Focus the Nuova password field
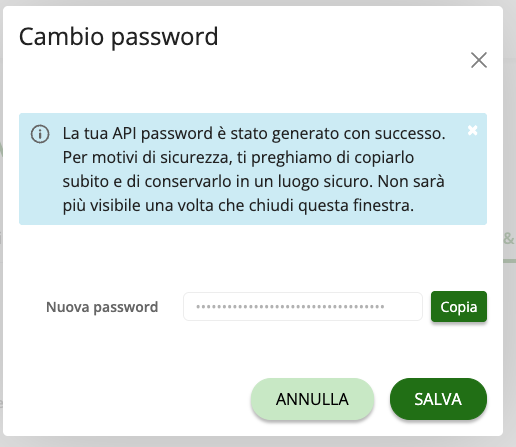The image size is (516, 447). [303, 307]
